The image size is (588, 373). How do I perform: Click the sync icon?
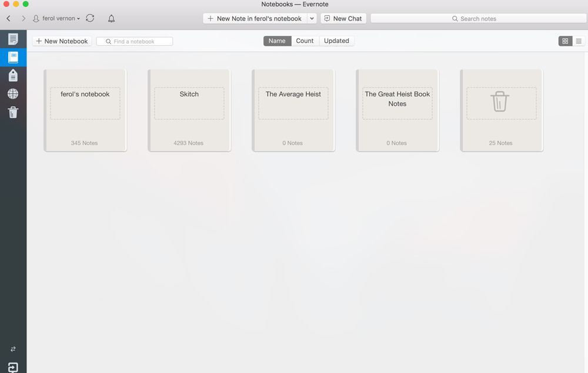click(90, 18)
